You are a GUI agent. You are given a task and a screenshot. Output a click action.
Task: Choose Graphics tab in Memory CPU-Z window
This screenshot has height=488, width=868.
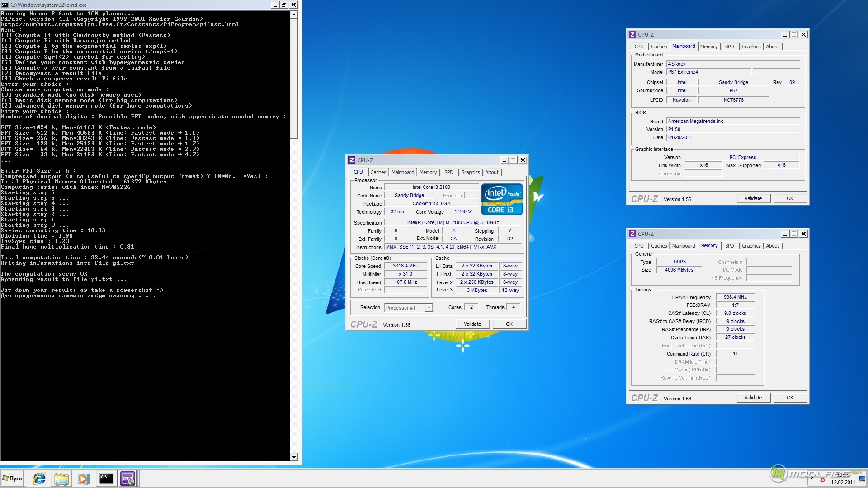click(x=751, y=246)
